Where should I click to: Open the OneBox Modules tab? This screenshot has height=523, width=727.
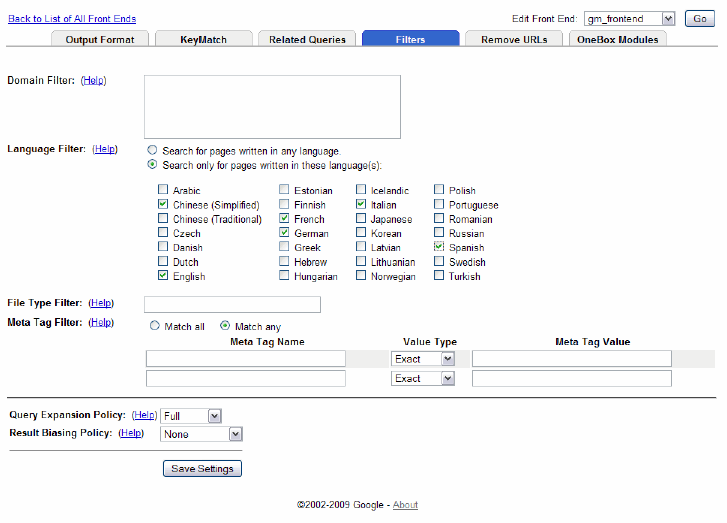[x=618, y=39]
